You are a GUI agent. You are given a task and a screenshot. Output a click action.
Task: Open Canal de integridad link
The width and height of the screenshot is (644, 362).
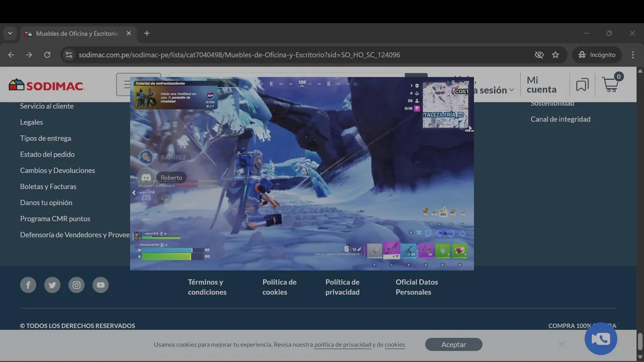point(560,119)
